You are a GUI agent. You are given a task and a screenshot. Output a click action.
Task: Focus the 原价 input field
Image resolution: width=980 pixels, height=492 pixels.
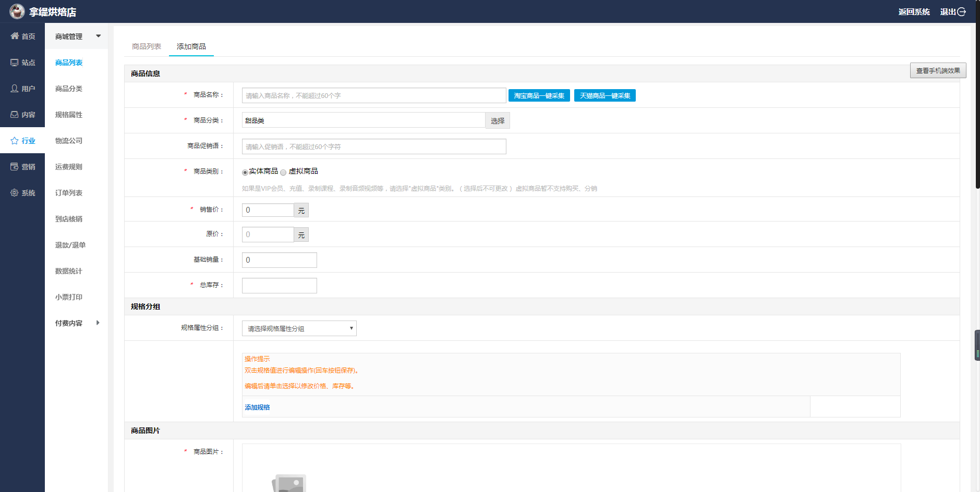click(x=268, y=235)
